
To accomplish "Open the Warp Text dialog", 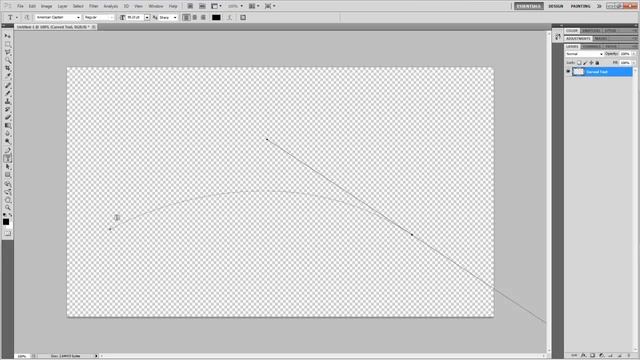I will pyautogui.click(x=229, y=18).
